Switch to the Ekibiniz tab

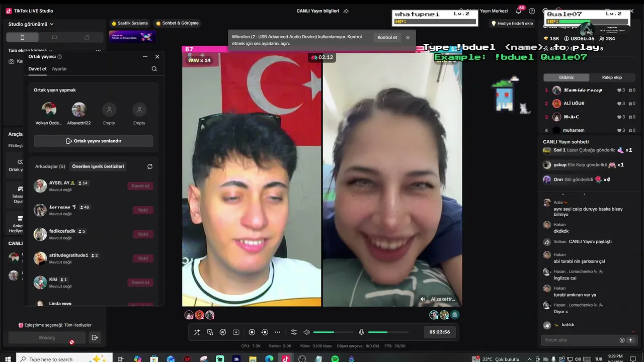coord(567,77)
